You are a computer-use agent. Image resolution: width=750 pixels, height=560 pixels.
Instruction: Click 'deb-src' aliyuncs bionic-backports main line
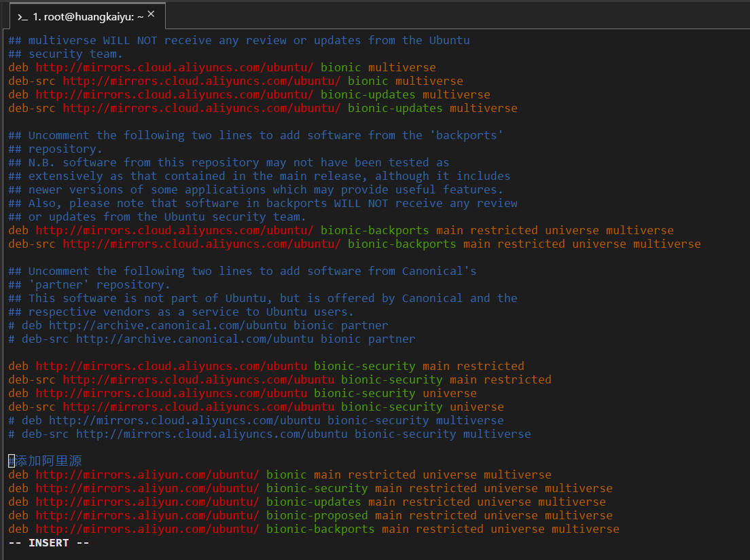[x=355, y=244]
